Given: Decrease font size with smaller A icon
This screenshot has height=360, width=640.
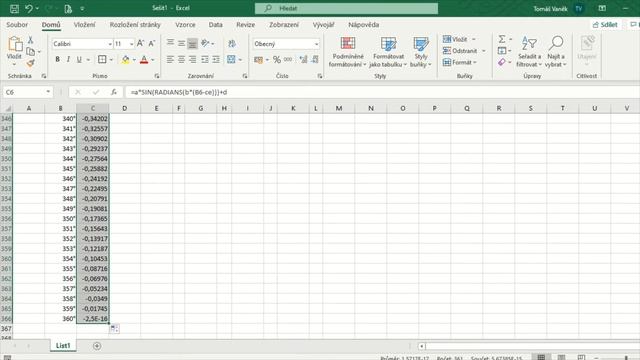Looking at the screenshot, I should (152, 43).
